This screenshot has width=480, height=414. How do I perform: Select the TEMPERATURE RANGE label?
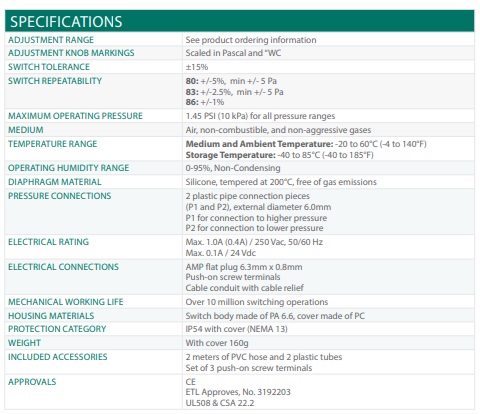point(52,144)
